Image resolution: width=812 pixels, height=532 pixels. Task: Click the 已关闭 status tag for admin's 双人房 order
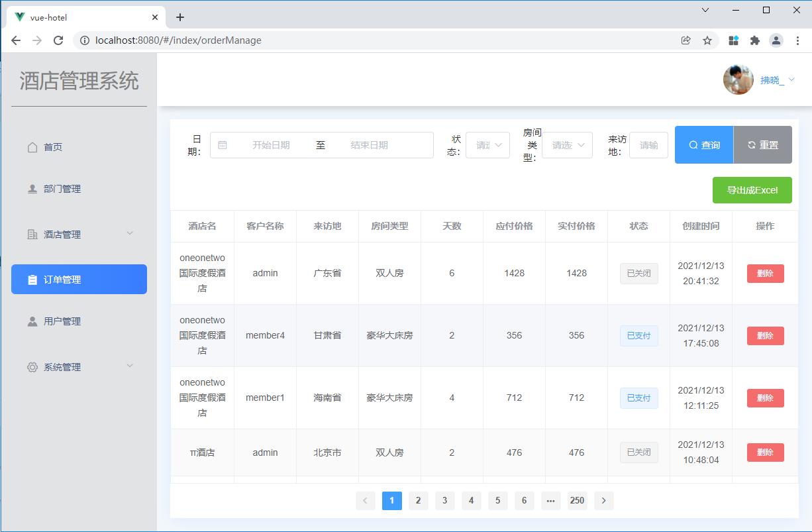pos(638,273)
